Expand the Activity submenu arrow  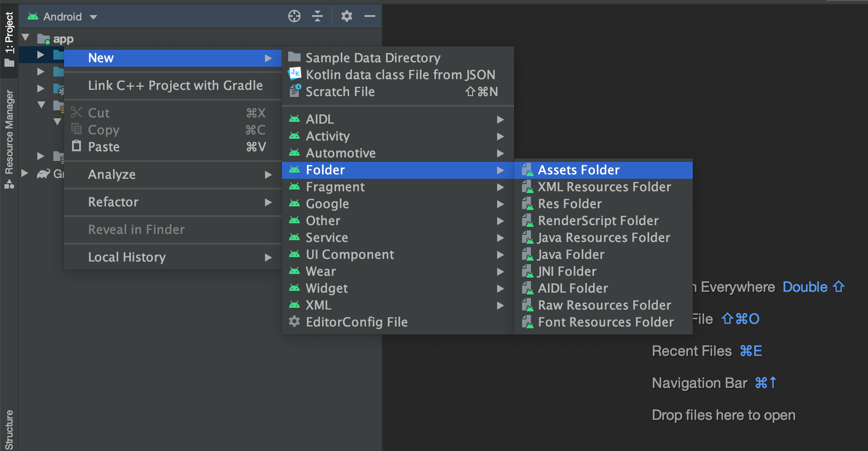(500, 136)
